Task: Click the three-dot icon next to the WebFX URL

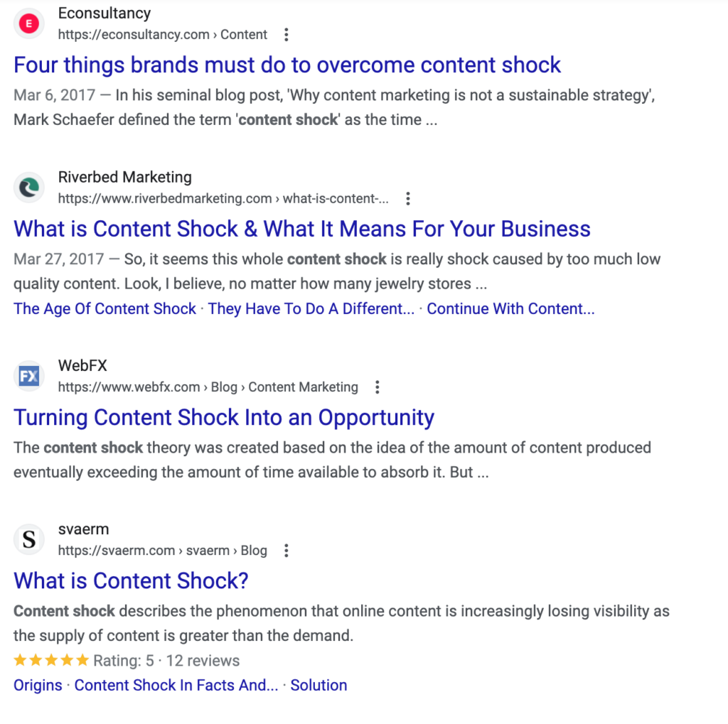Action: pyautogui.click(x=377, y=387)
